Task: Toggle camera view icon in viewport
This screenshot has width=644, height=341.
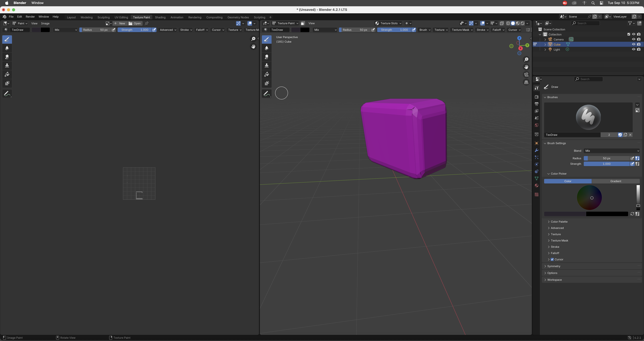Action: click(526, 75)
